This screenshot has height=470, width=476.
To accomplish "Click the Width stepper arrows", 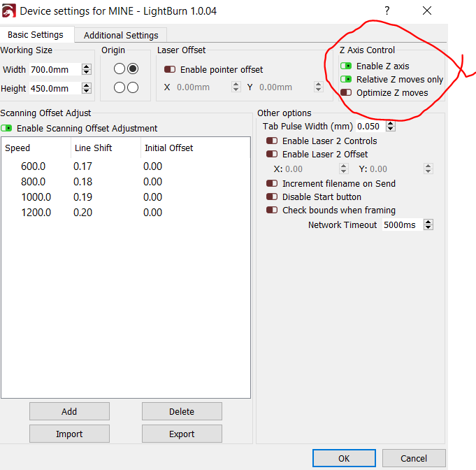I will 87,69.
